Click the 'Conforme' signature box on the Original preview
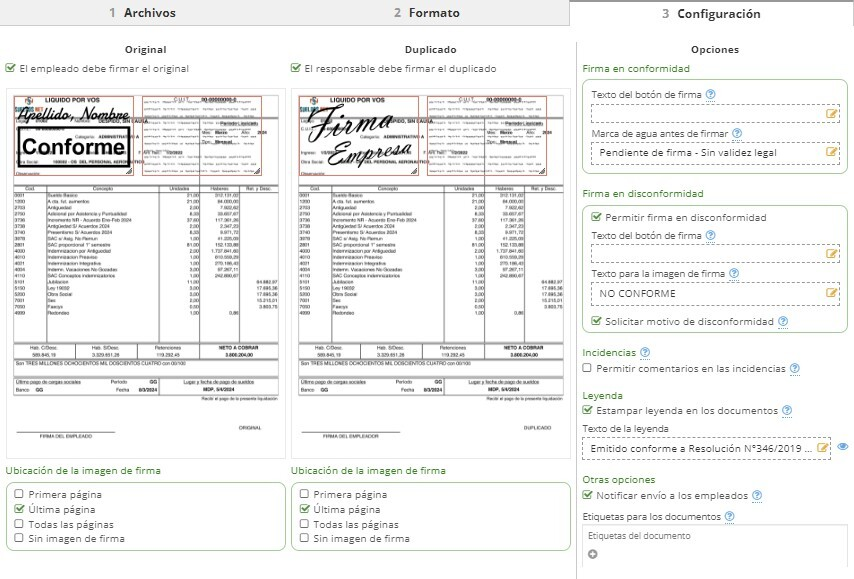The image size is (854, 579). pyautogui.click(x=74, y=136)
